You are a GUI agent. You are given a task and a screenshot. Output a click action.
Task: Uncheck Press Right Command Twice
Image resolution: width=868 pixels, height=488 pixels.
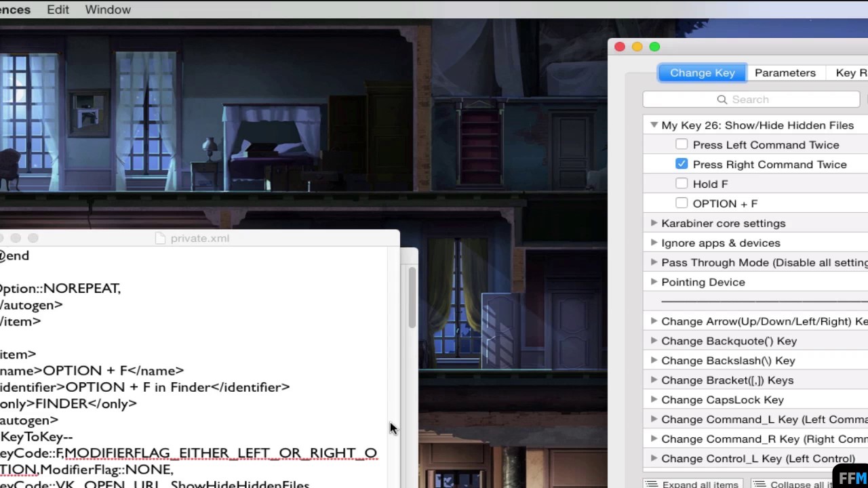coord(682,164)
